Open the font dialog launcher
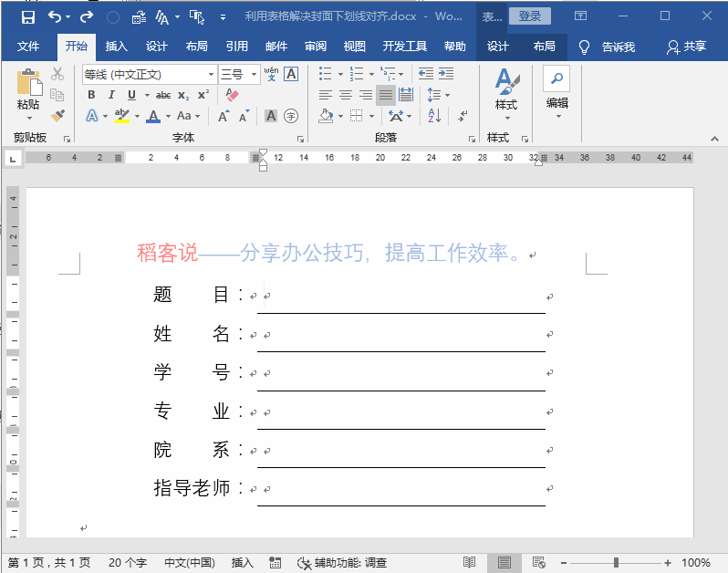Viewport: 728px width, 573px height. 300,139
